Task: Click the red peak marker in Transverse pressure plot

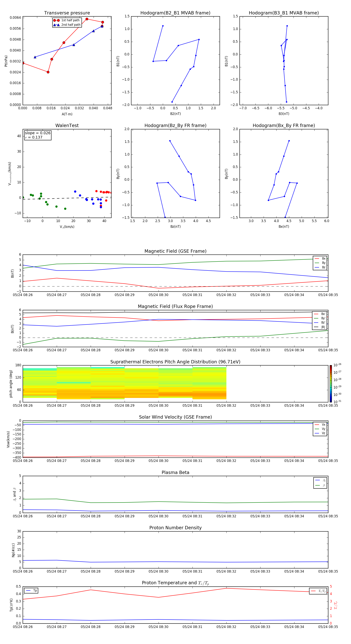Action: (x=87, y=19)
